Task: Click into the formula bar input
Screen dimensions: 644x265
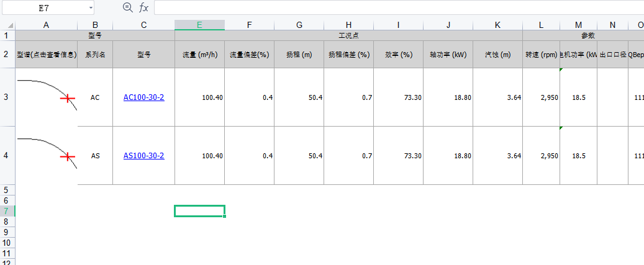Action: [x=399, y=7]
